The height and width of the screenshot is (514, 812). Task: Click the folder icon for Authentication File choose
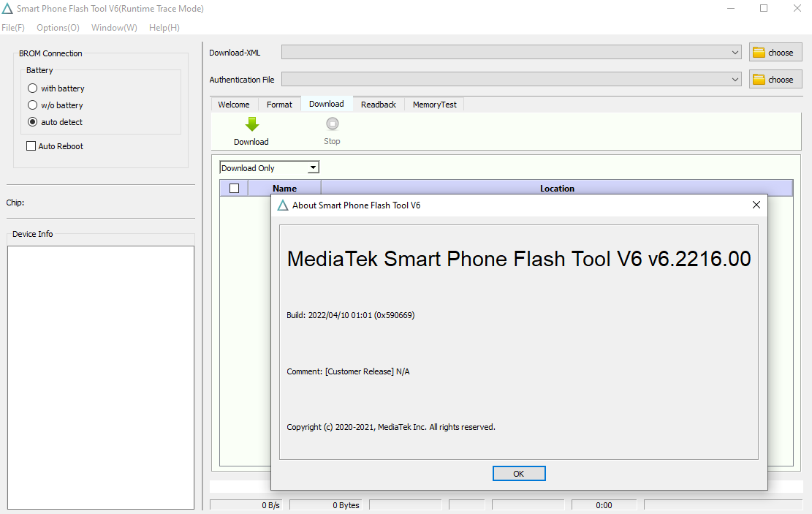pos(759,79)
